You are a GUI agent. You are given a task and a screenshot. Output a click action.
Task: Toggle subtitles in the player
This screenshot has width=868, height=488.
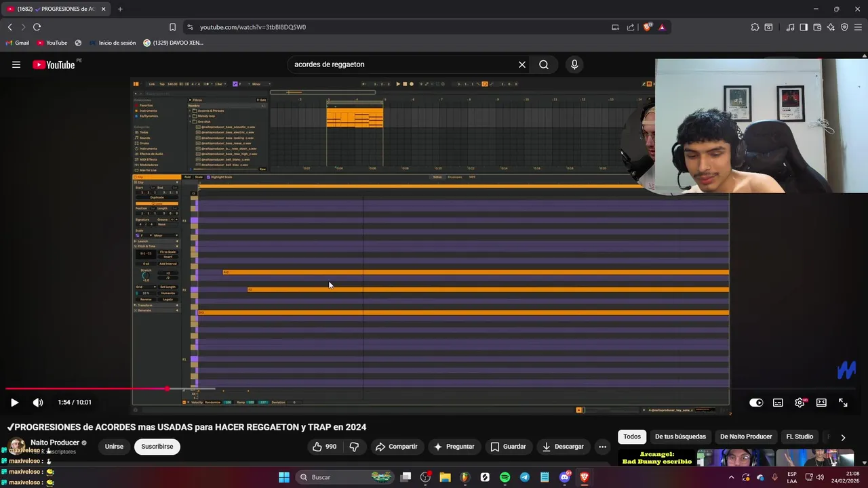(x=778, y=402)
